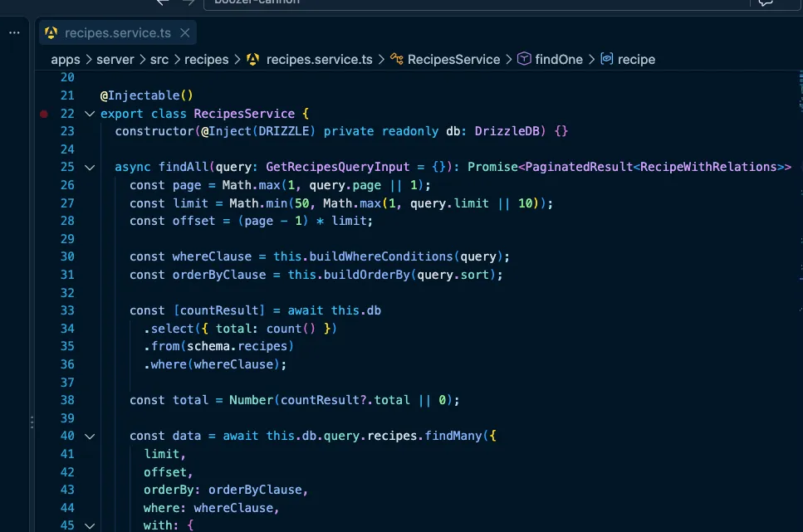Click 'GetRecipesQueryInput' type on line 25
The image size is (803, 532).
(x=337, y=167)
